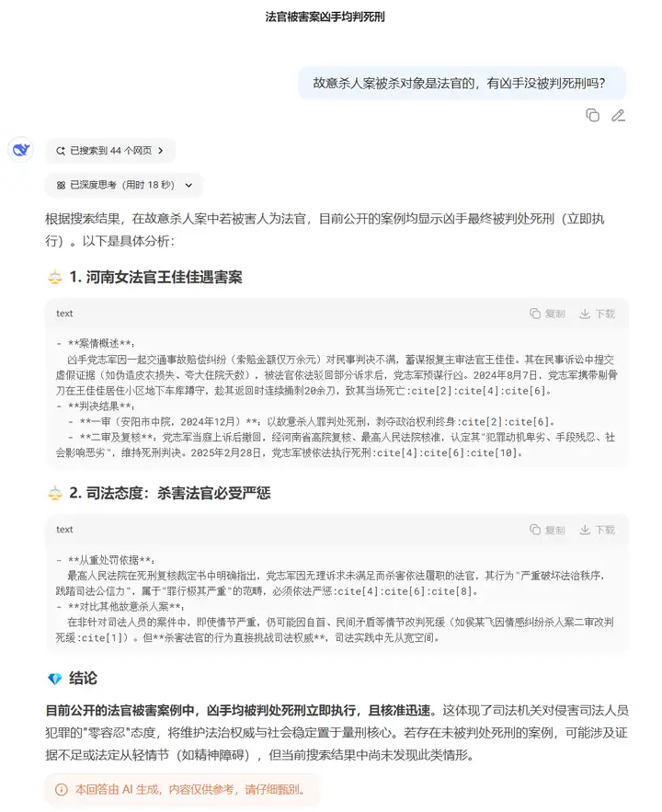
Task: Copy the second text code block
Action: [547, 530]
